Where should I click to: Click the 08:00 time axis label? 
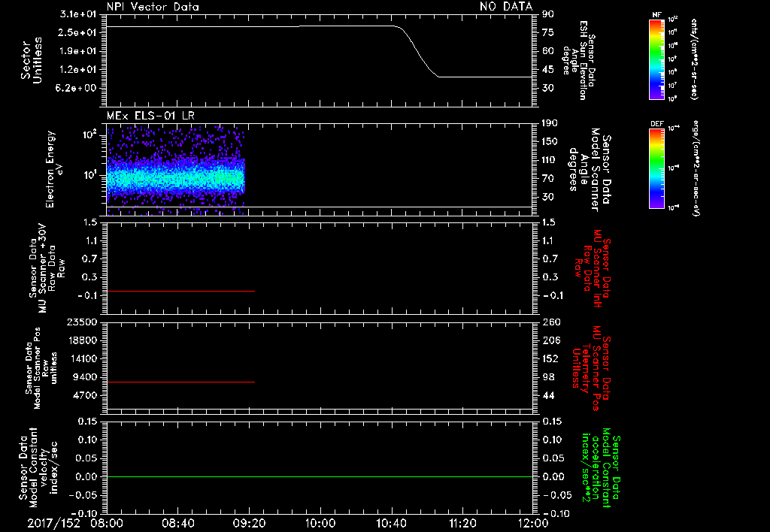[x=107, y=523]
